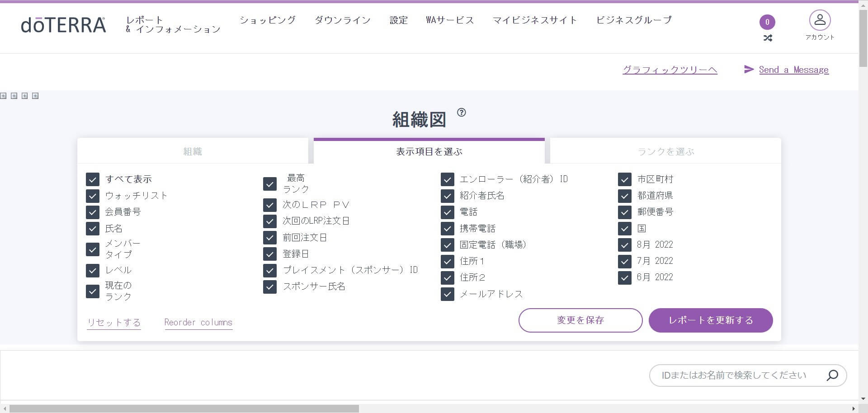This screenshot has height=413, width=868.
Task: Toggle the 次のLRP PV checkbox
Action: [x=270, y=205]
